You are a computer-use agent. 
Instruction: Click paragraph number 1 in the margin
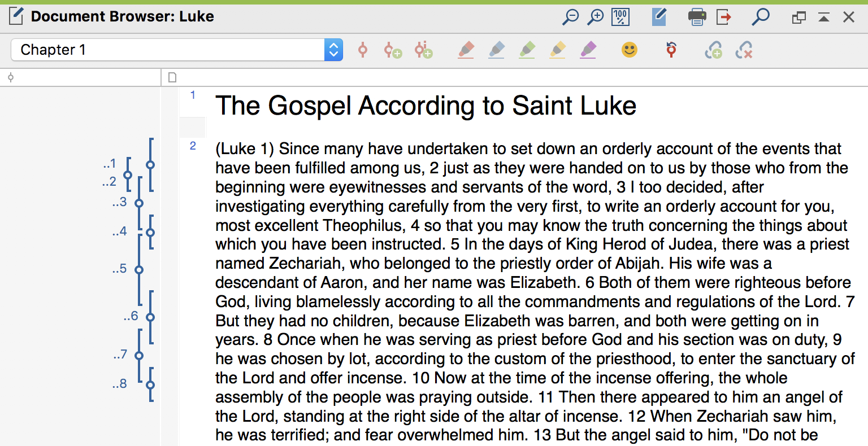193,95
